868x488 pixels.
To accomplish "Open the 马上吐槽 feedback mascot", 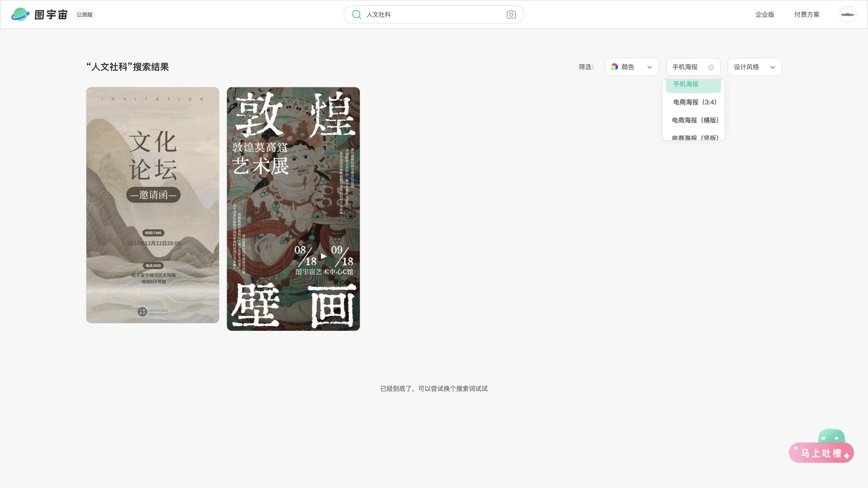I will point(822,446).
